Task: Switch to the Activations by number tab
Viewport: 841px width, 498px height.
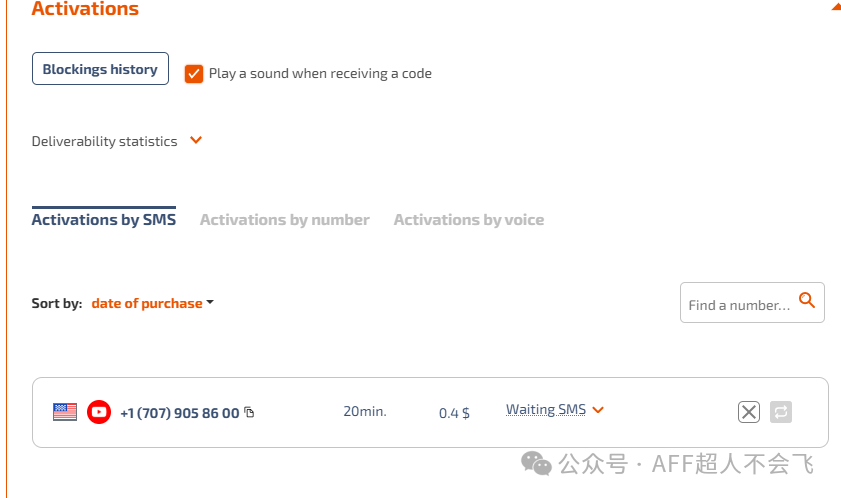Action: point(284,219)
